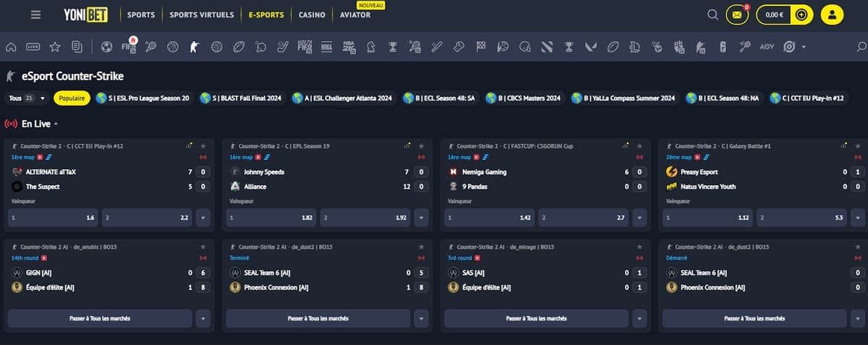The height and width of the screenshot is (345, 868).
Task: Open the favorites star in sports bar
Action: tap(55, 47)
